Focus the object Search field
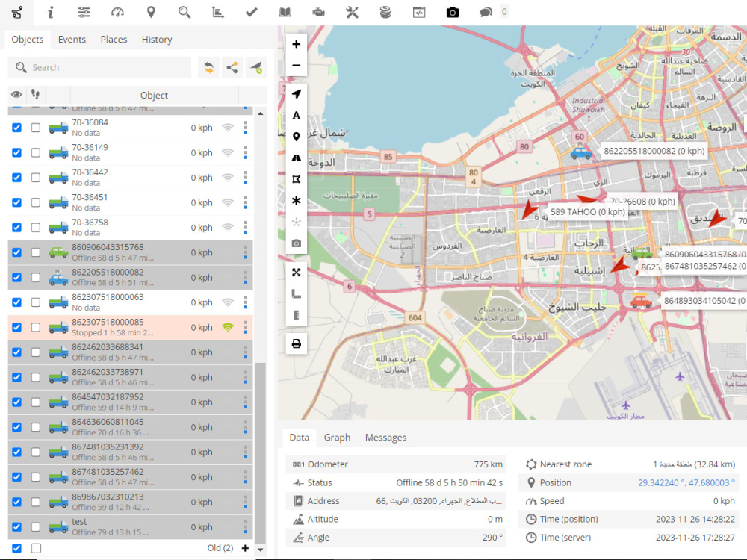 point(99,68)
